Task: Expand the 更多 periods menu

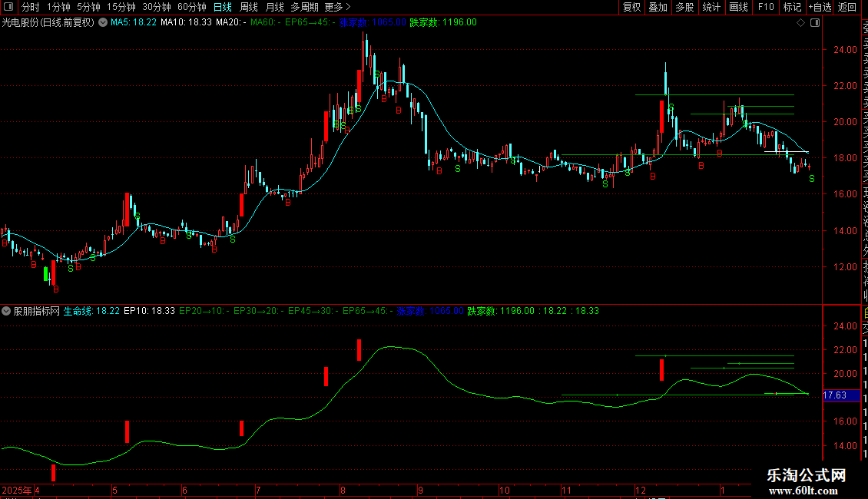Action: (x=338, y=7)
